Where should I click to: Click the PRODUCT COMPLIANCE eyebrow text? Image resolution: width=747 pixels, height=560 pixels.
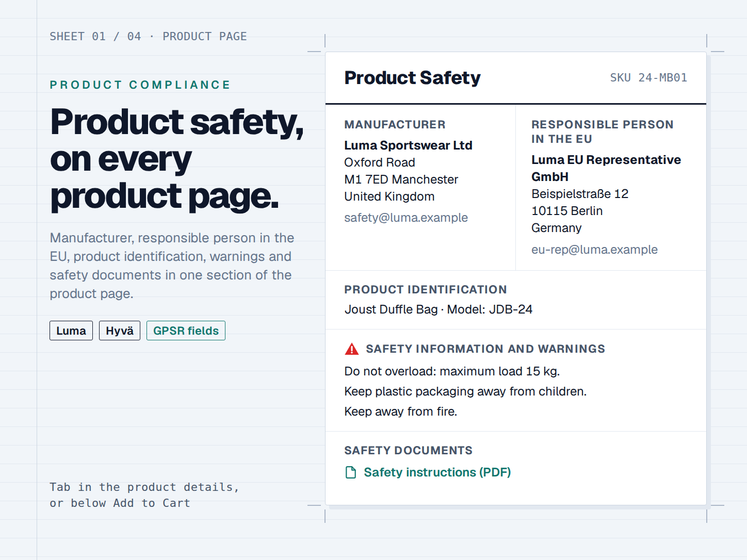(140, 85)
